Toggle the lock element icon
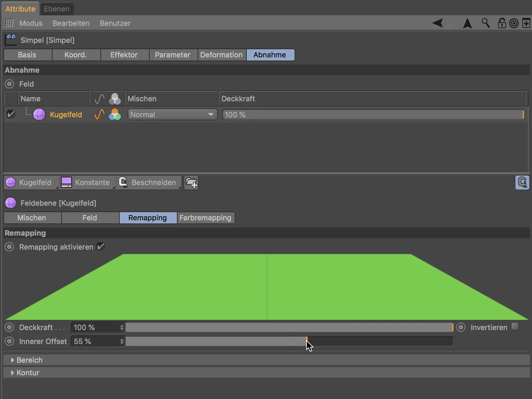 (x=502, y=23)
